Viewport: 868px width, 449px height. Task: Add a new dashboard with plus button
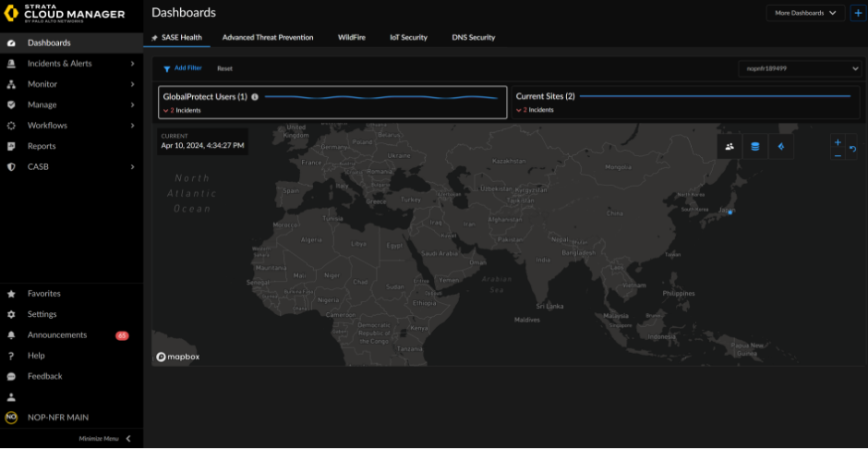[x=858, y=13]
